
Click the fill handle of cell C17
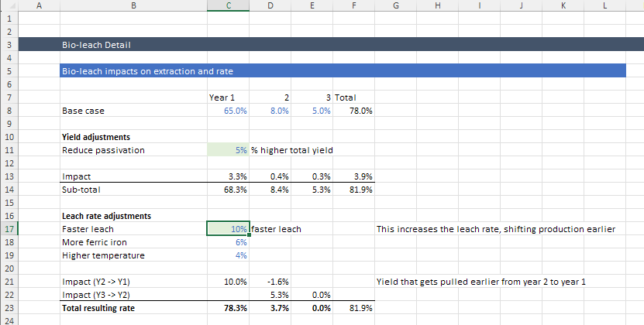(x=250, y=235)
